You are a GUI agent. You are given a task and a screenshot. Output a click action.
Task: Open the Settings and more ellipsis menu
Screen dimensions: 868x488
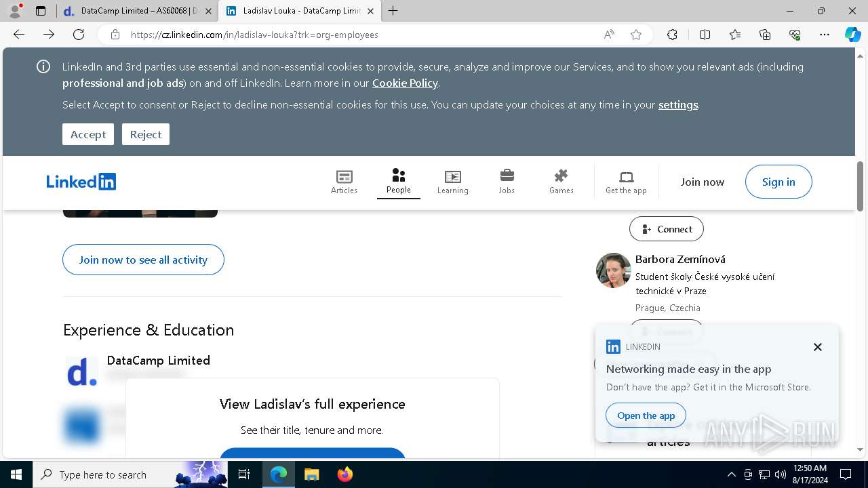825,35
